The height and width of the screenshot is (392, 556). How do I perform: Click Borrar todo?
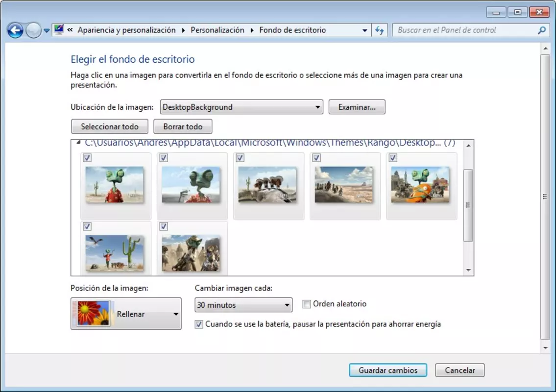(x=183, y=126)
